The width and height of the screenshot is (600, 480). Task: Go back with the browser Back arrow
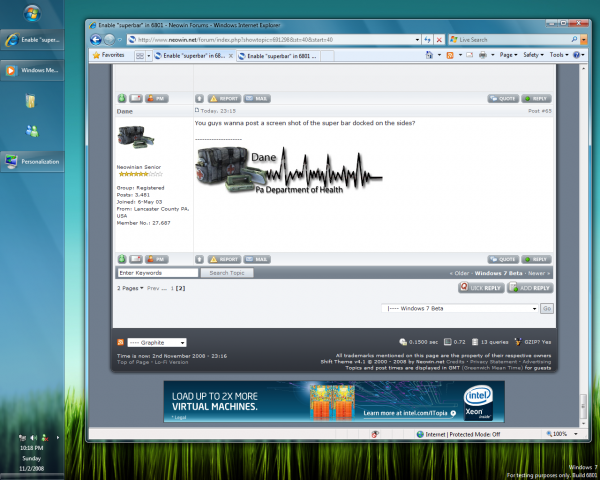coord(96,39)
